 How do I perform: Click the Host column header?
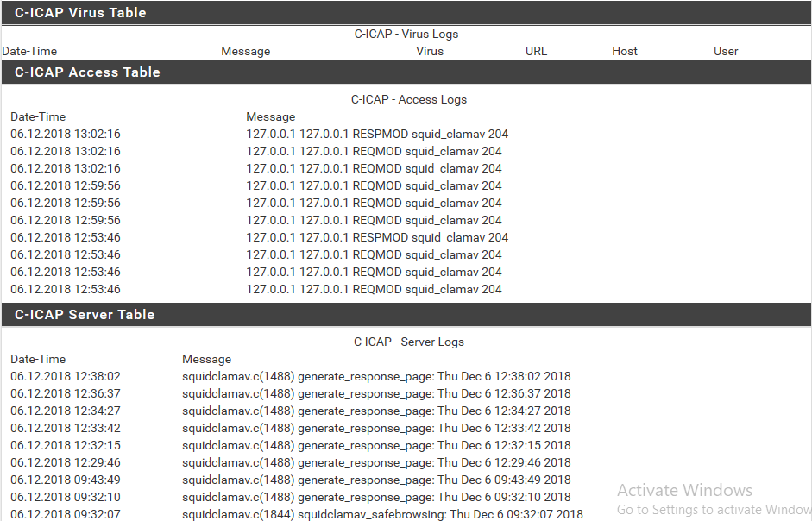[x=625, y=51]
